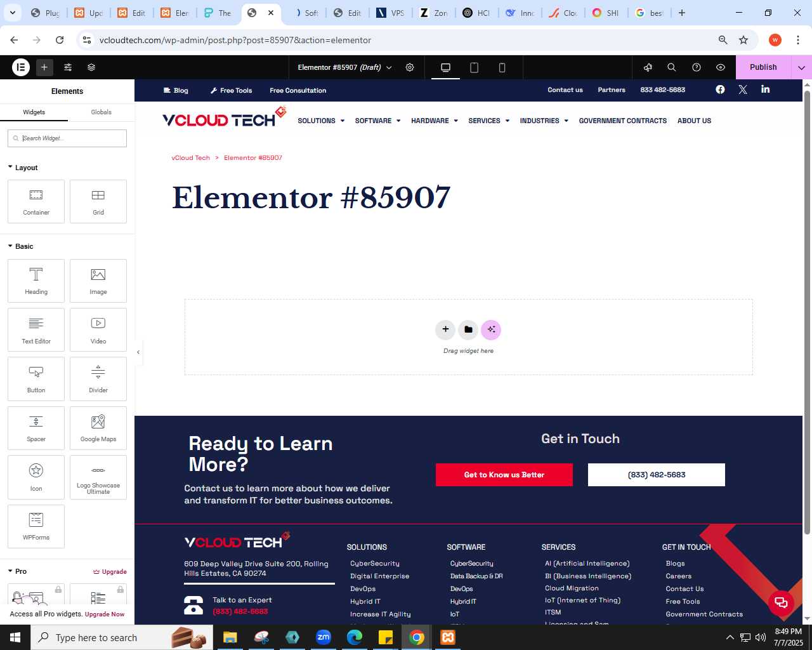The width and height of the screenshot is (812, 650).
Task: Open the Blog top bar link
Action: click(x=176, y=90)
